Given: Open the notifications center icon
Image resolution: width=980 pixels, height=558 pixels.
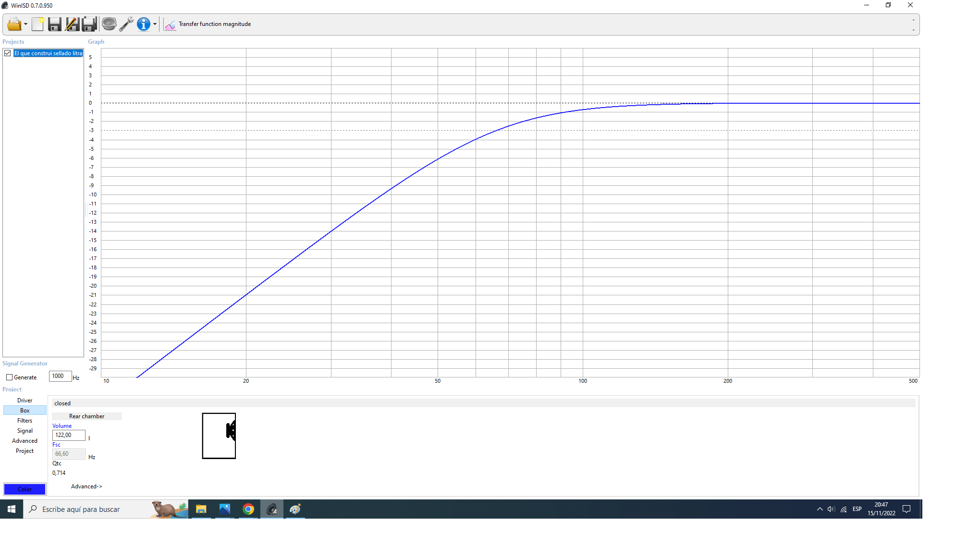Looking at the screenshot, I should (x=906, y=509).
